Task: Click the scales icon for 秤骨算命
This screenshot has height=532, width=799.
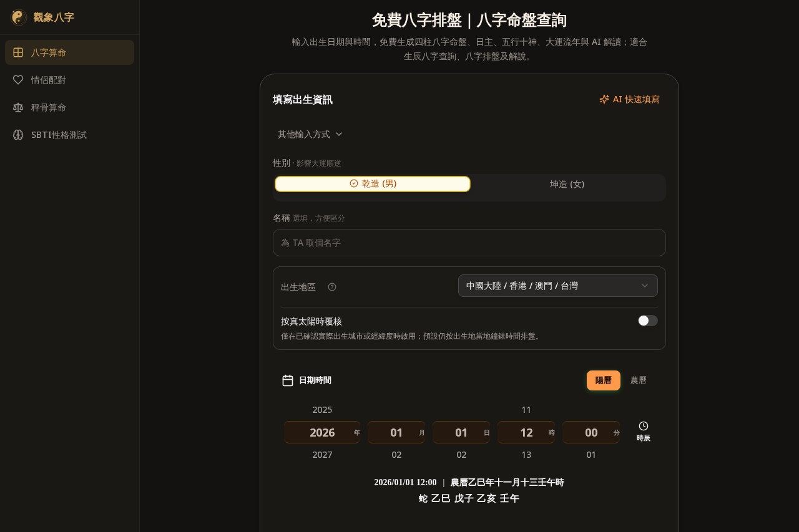Action: [18, 107]
